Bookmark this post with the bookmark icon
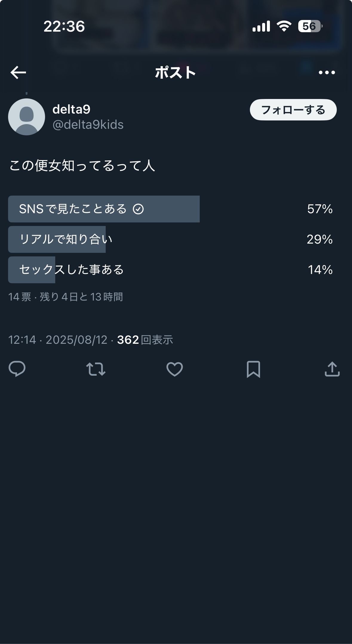 click(253, 370)
